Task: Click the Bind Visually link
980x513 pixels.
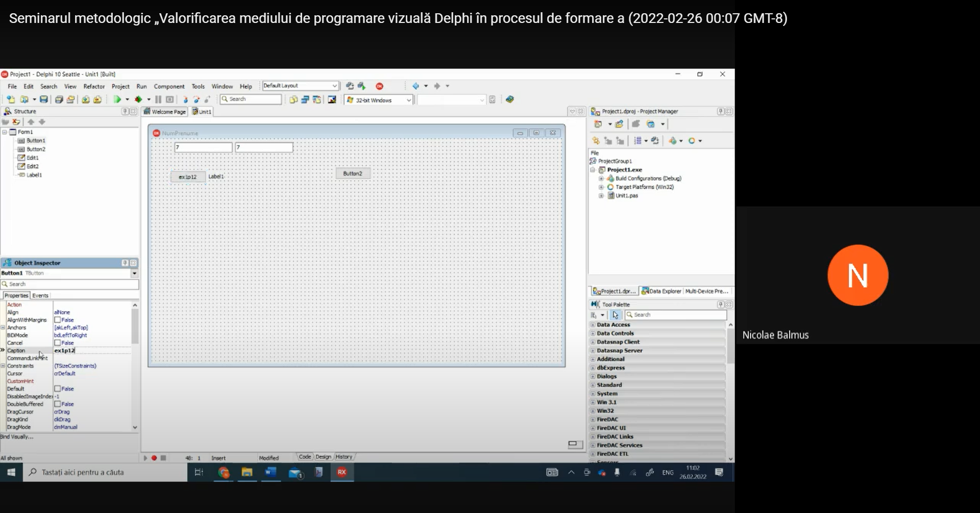Action: pyautogui.click(x=17, y=437)
